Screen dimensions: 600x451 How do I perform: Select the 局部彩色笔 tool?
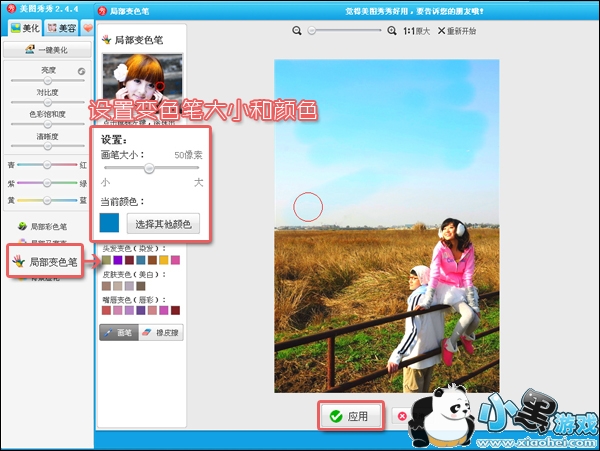tap(42, 226)
